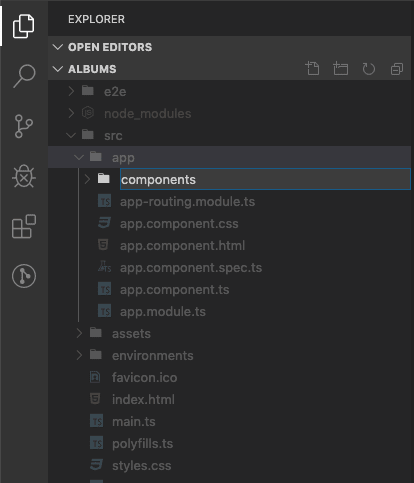Click the components folder name input field
This screenshot has height=483, width=414.
point(265,179)
